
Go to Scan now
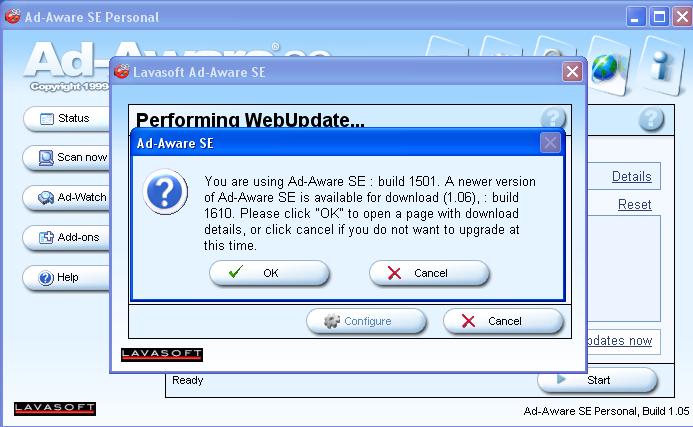tap(66, 158)
